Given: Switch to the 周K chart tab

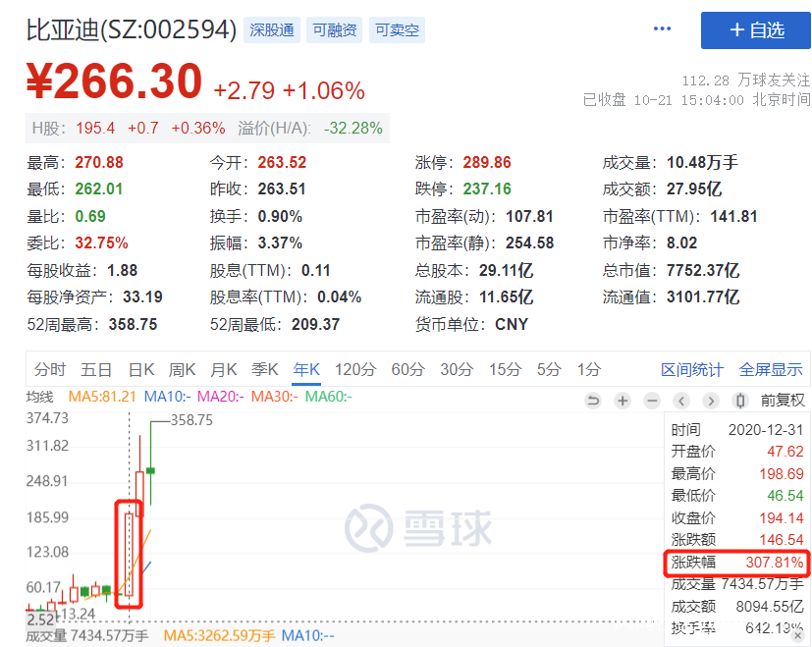Looking at the screenshot, I should [x=182, y=369].
